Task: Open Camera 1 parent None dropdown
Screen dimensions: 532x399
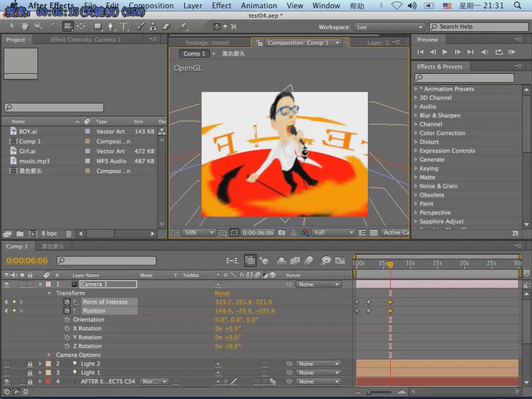Action: [318, 284]
